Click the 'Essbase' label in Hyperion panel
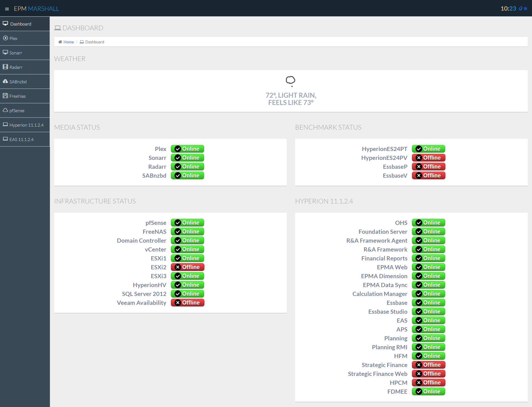Viewport: 532px width, 407px height. click(x=397, y=303)
